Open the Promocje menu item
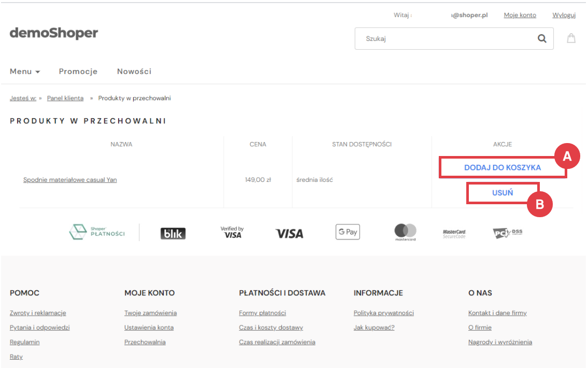 pyautogui.click(x=78, y=72)
